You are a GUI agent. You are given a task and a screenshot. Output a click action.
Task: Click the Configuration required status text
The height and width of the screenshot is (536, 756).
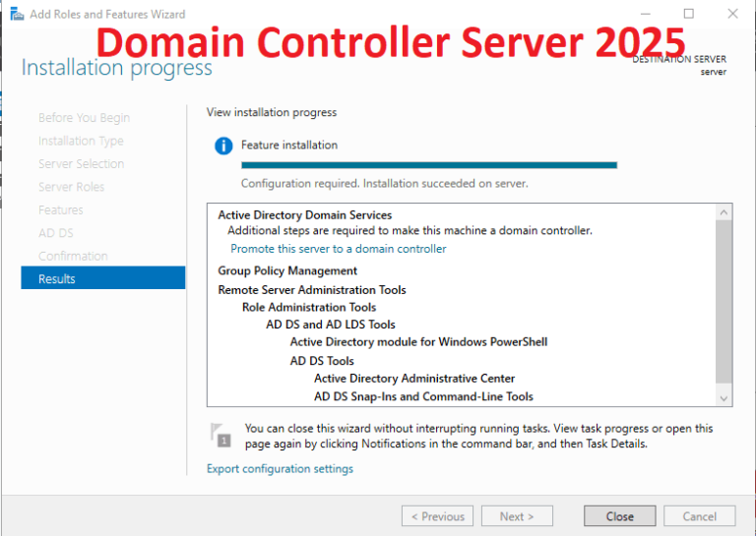(384, 184)
